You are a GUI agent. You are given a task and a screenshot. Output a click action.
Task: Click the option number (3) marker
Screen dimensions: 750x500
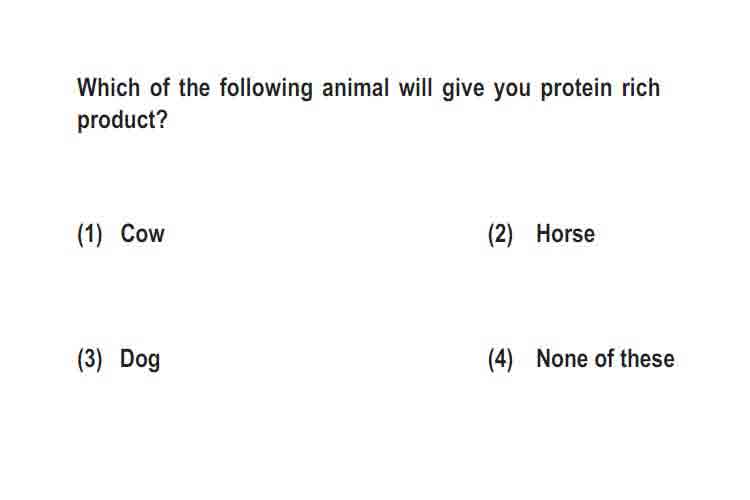coord(89,359)
